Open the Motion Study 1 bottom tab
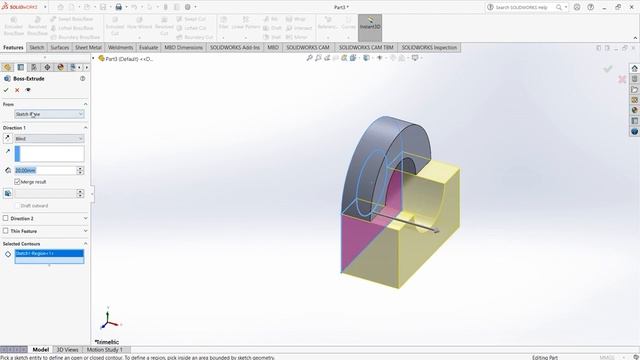 (105, 350)
